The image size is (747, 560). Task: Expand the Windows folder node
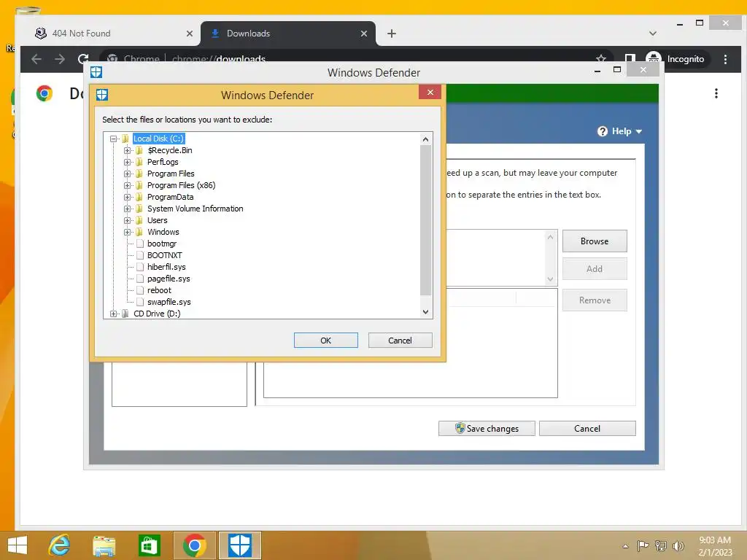pyautogui.click(x=127, y=232)
